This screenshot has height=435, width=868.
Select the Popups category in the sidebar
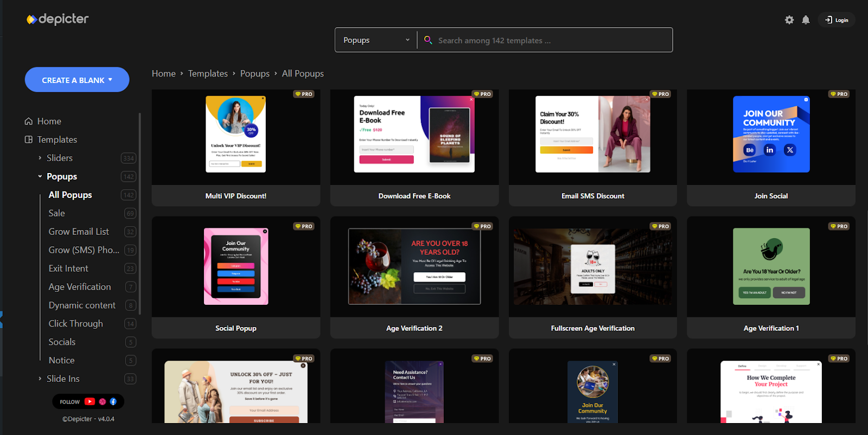point(62,176)
